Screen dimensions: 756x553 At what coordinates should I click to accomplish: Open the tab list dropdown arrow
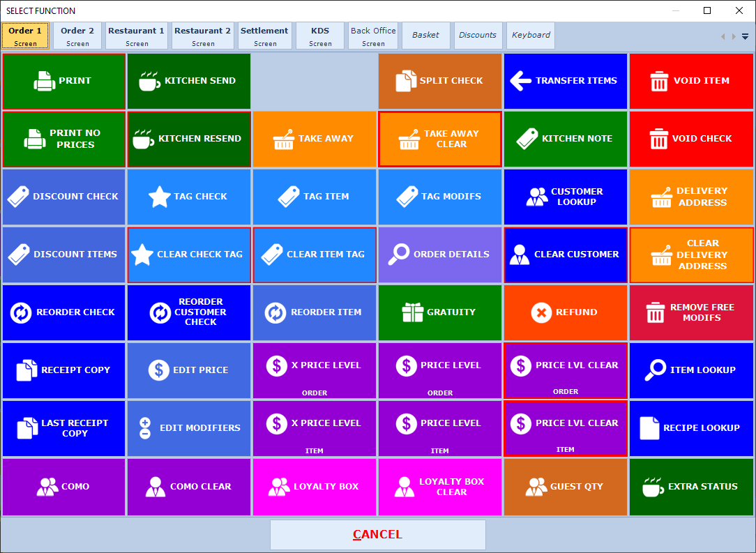click(745, 36)
